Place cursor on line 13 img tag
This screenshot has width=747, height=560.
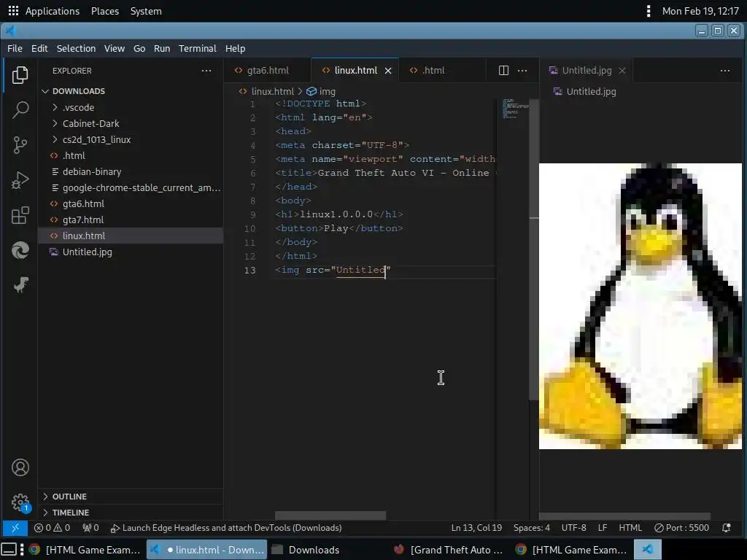[x=333, y=270]
